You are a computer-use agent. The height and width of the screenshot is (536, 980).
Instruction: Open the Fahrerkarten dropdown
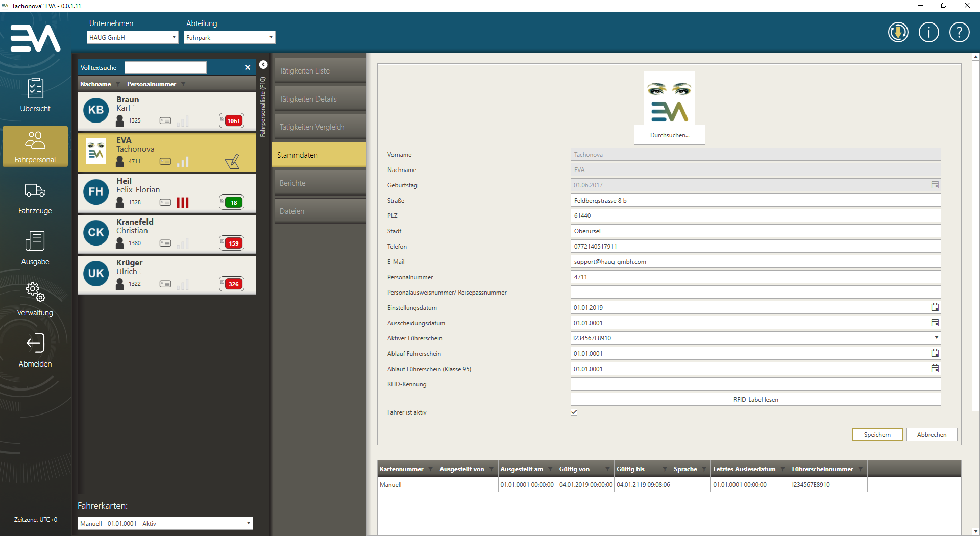pyautogui.click(x=165, y=523)
